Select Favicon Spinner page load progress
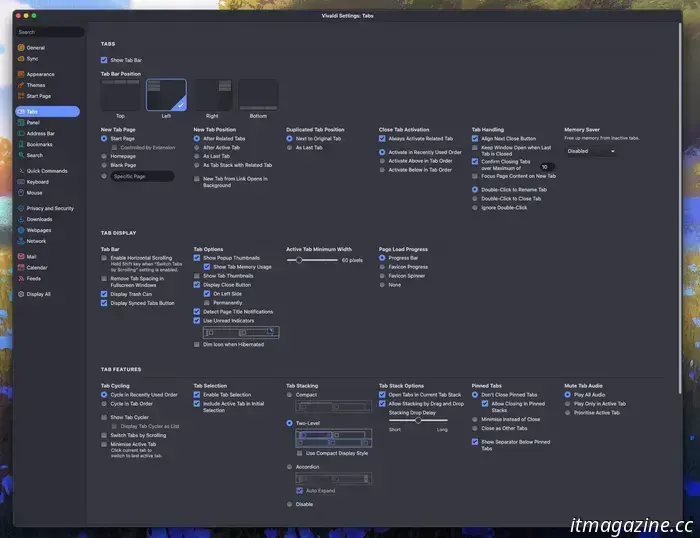This screenshot has height=538, width=700. pos(382,276)
